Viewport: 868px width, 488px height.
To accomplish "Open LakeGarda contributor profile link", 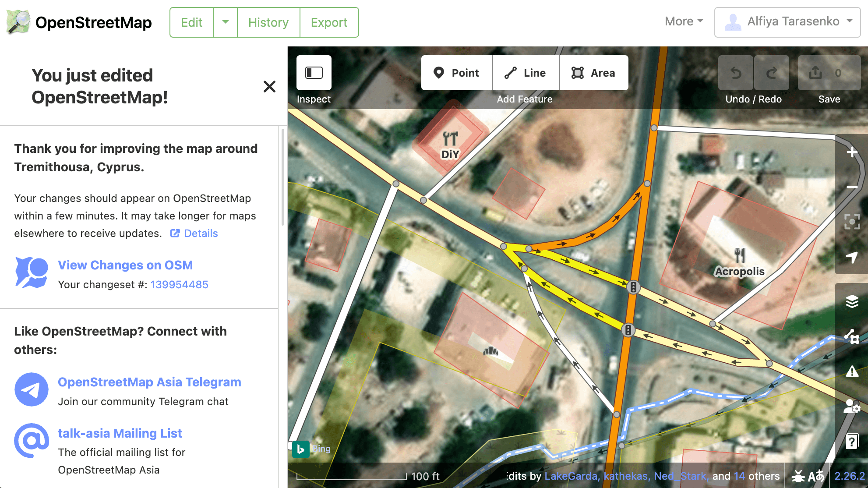I will click(x=572, y=476).
